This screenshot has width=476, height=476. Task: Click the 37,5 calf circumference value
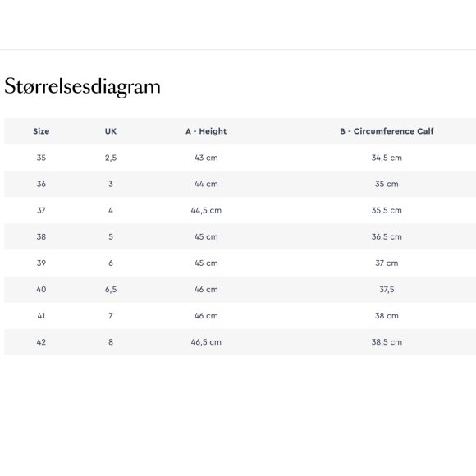coord(387,290)
